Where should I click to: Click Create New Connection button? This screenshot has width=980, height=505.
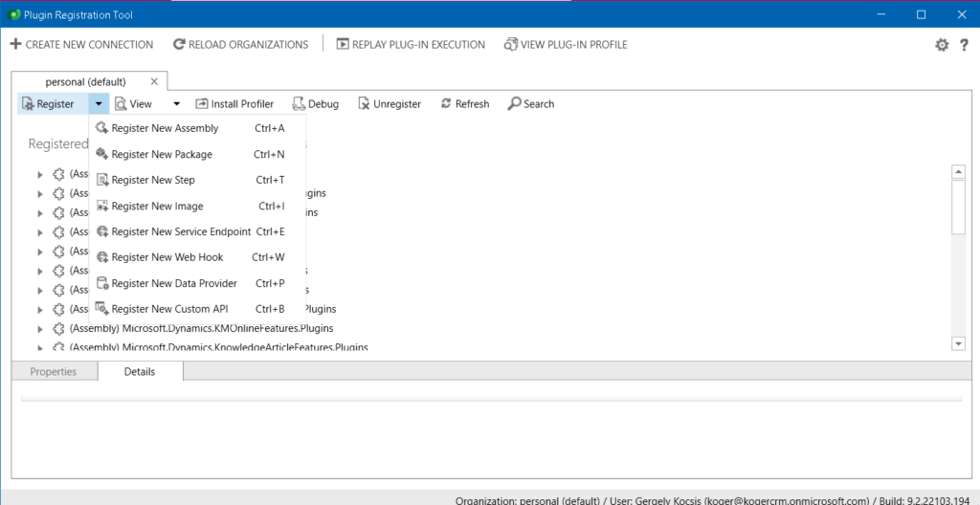(x=82, y=44)
